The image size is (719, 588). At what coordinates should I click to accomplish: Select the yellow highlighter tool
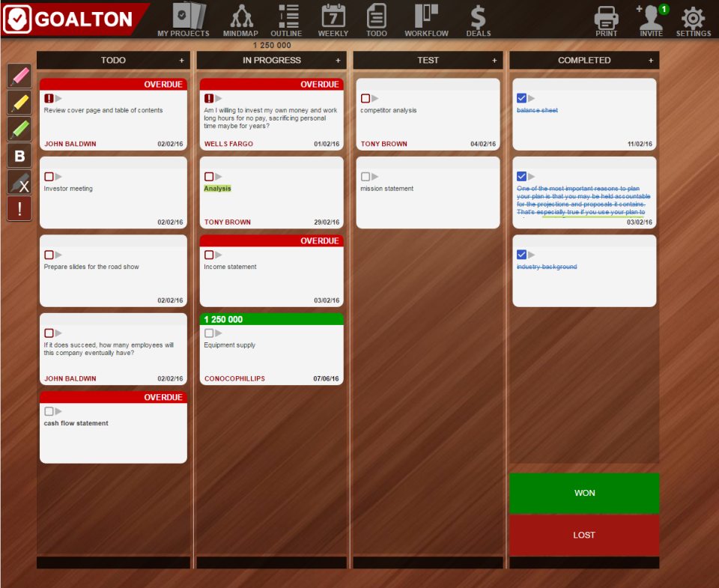click(x=19, y=103)
